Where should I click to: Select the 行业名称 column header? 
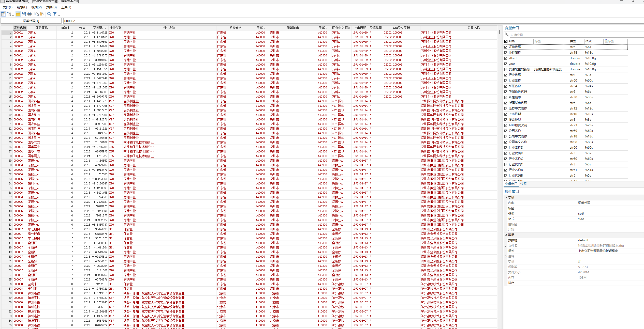(169, 28)
